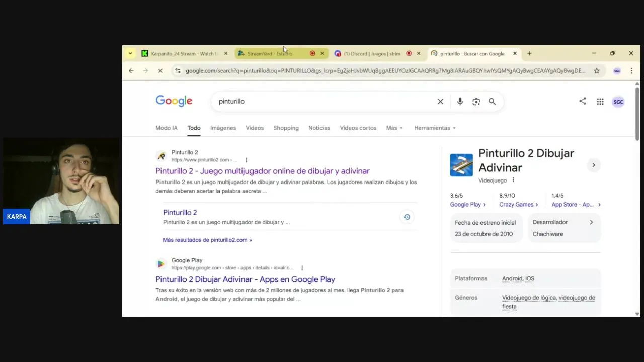The width and height of the screenshot is (644, 362).
Task: Click the Pinturillo 2 site favicon
Action: [x=160, y=156]
